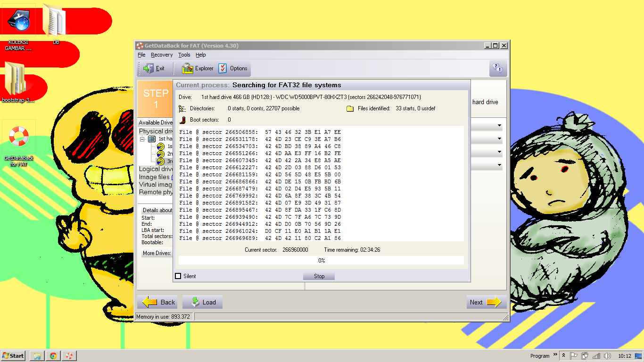Select the 1st hard drive disk icon in the tree

[x=152, y=139]
